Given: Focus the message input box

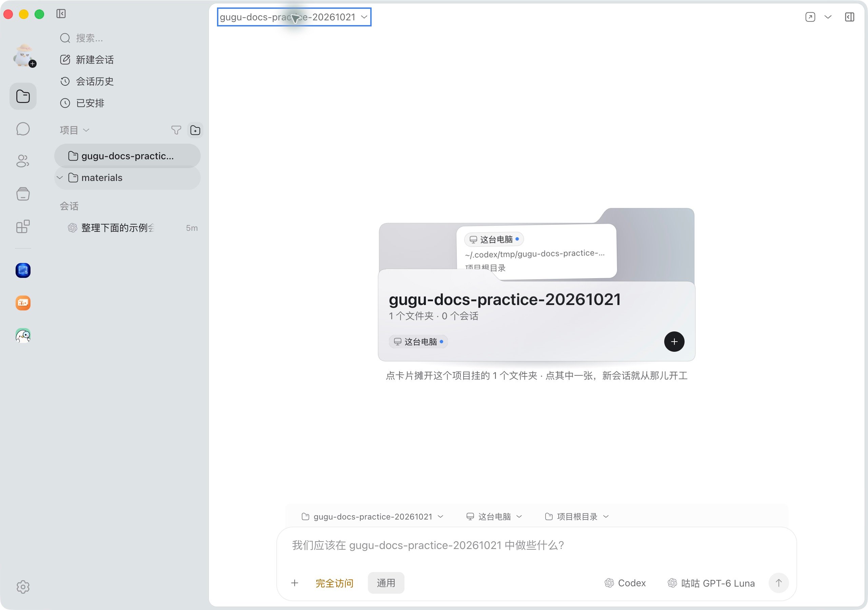Looking at the screenshot, I should pyautogui.click(x=536, y=546).
